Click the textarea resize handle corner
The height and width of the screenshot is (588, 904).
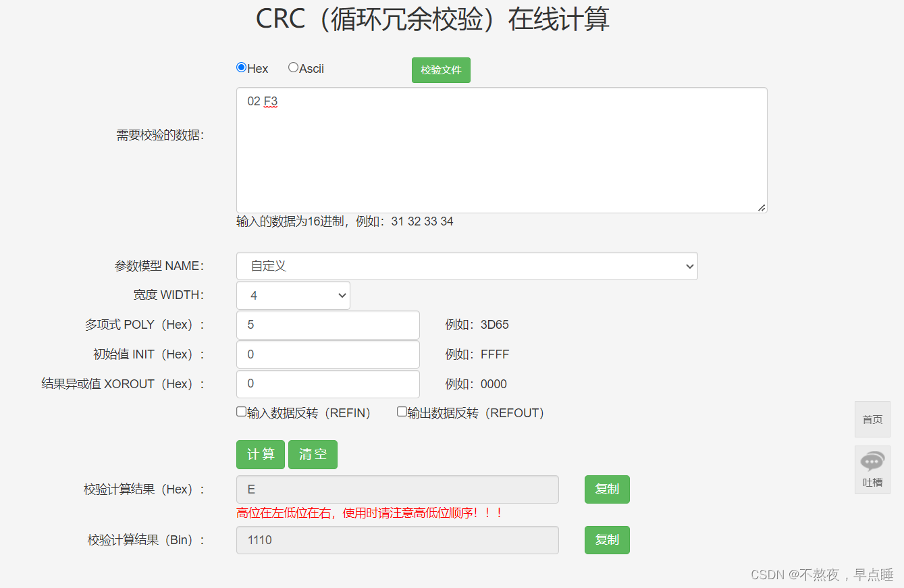pos(762,208)
